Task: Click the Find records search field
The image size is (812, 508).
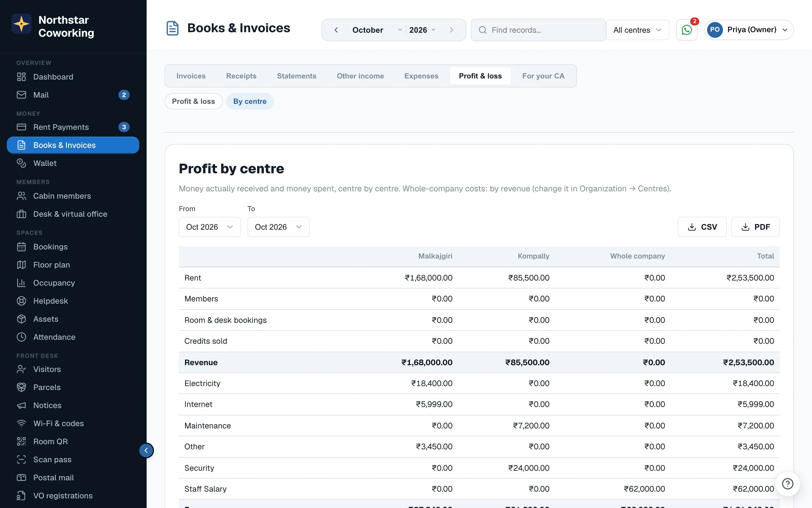Action: click(x=538, y=30)
